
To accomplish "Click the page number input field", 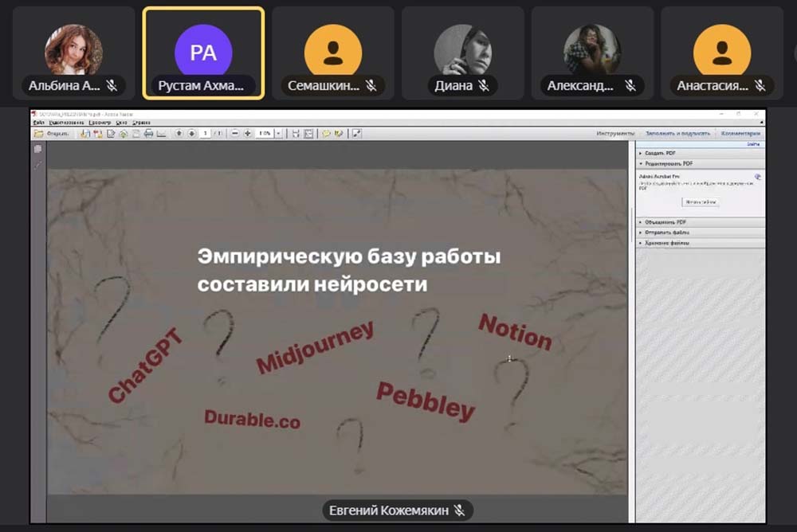I will 205,134.
